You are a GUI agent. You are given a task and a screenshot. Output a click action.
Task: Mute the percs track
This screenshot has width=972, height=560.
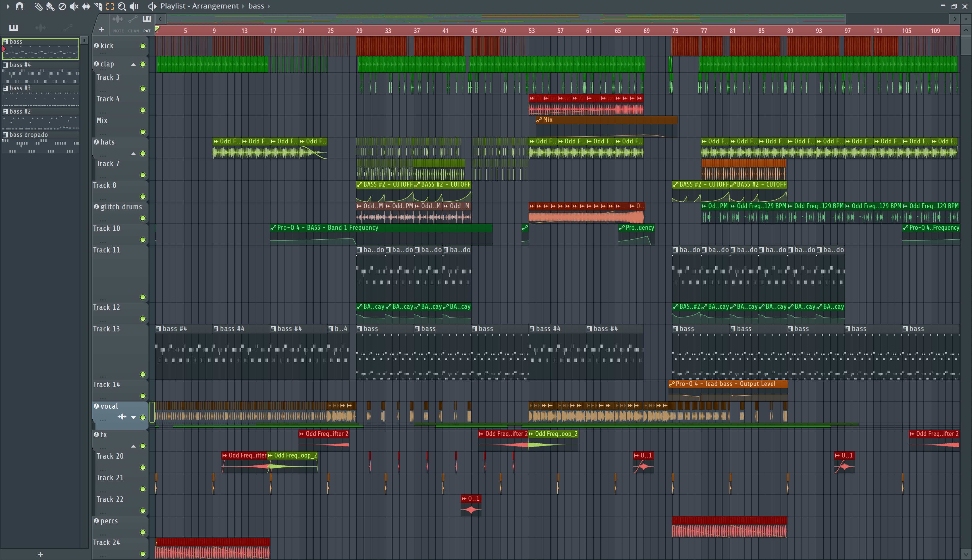point(143,532)
